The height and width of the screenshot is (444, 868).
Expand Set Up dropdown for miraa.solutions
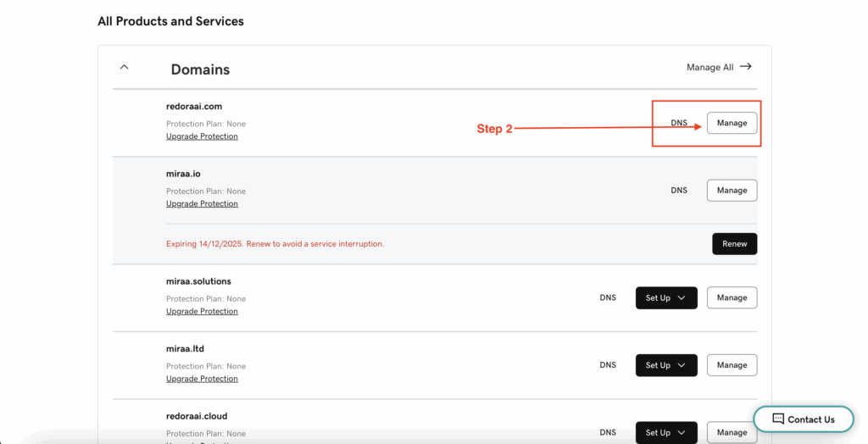666,298
